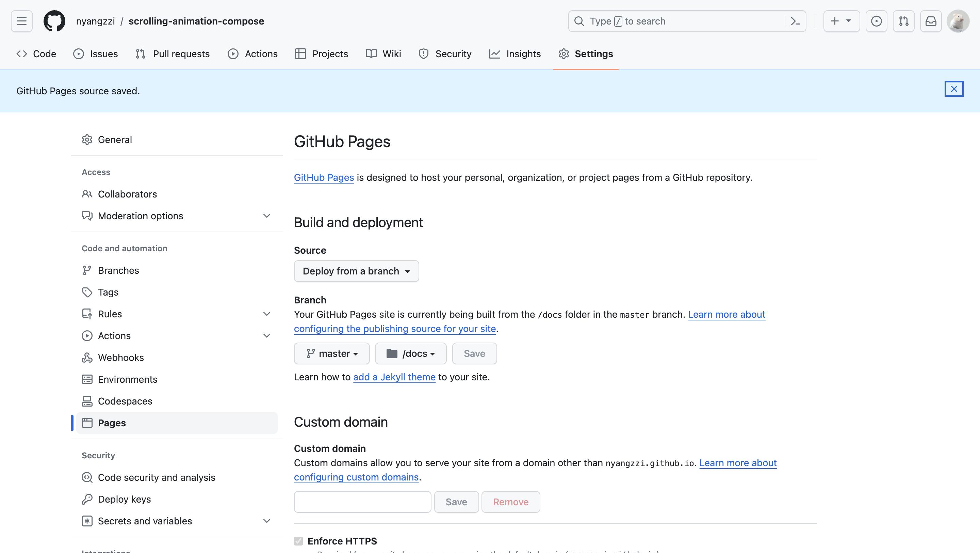Click the user avatar profile picture
The image size is (980, 553).
[x=958, y=21]
